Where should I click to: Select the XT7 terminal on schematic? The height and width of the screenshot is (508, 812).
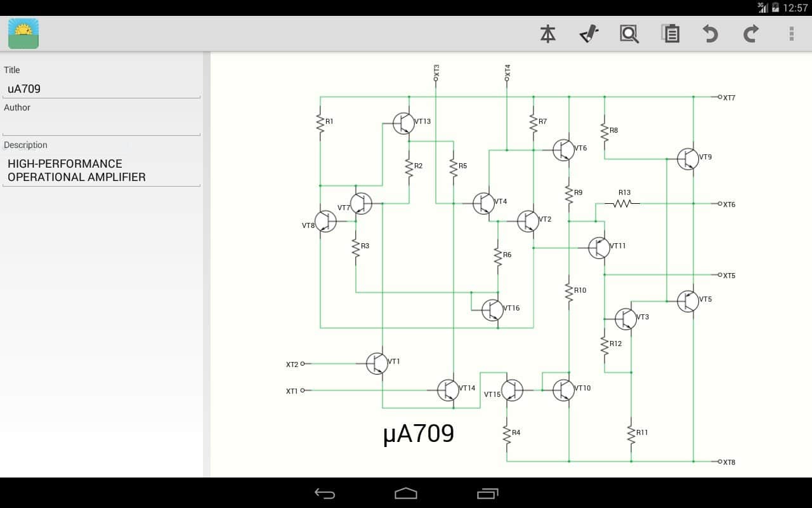click(721, 97)
